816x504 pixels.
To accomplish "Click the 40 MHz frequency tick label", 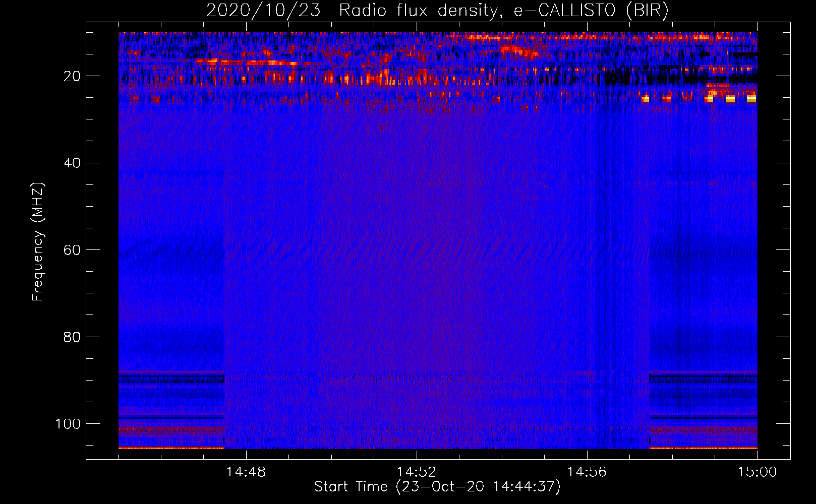I will click(72, 163).
